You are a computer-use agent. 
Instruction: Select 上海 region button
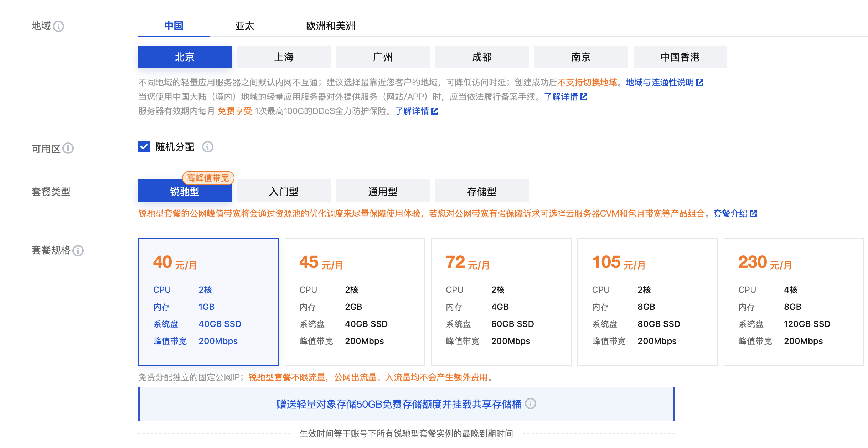(284, 57)
